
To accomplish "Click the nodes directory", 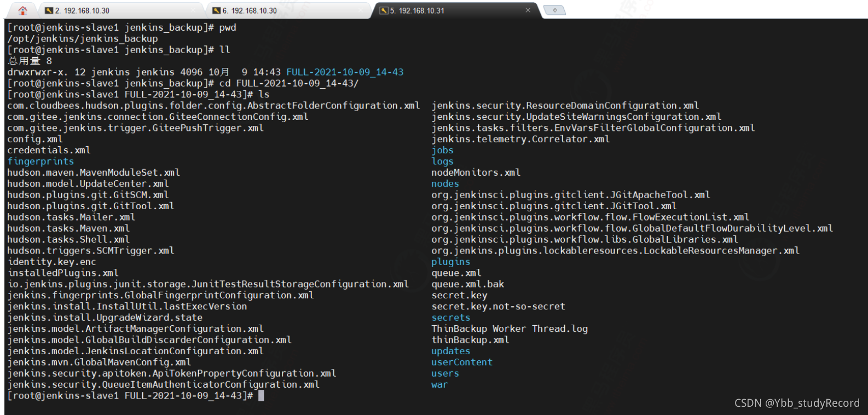I will point(445,183).
